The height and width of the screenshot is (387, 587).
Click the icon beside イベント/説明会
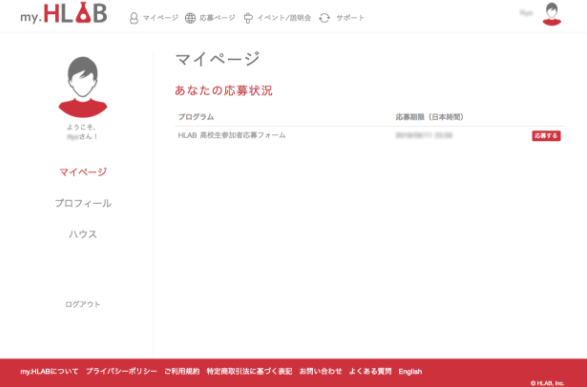[248, 18]
